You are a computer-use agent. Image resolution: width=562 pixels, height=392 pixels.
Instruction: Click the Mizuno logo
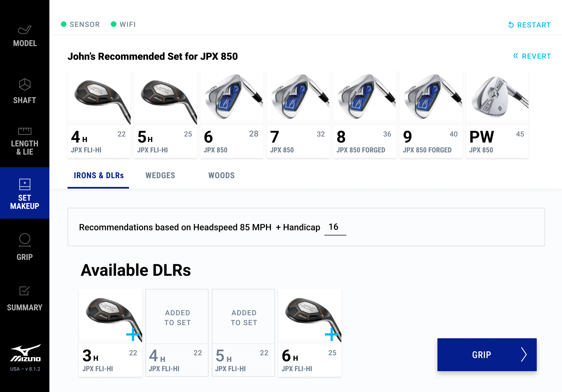25,354
